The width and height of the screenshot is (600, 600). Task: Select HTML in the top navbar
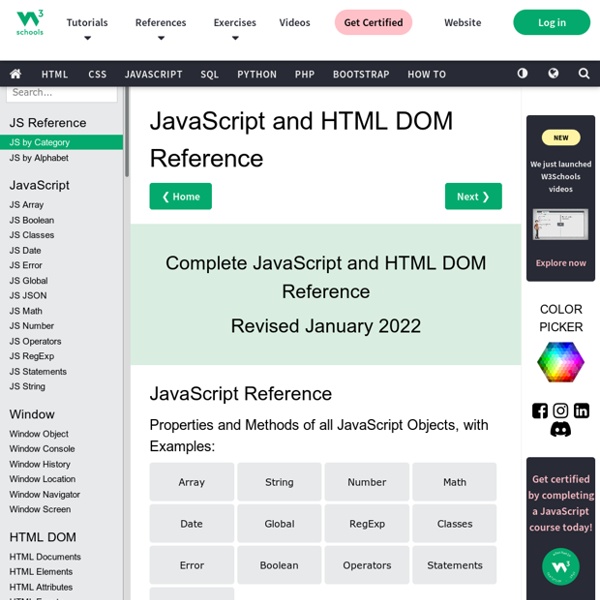[55, 74]
